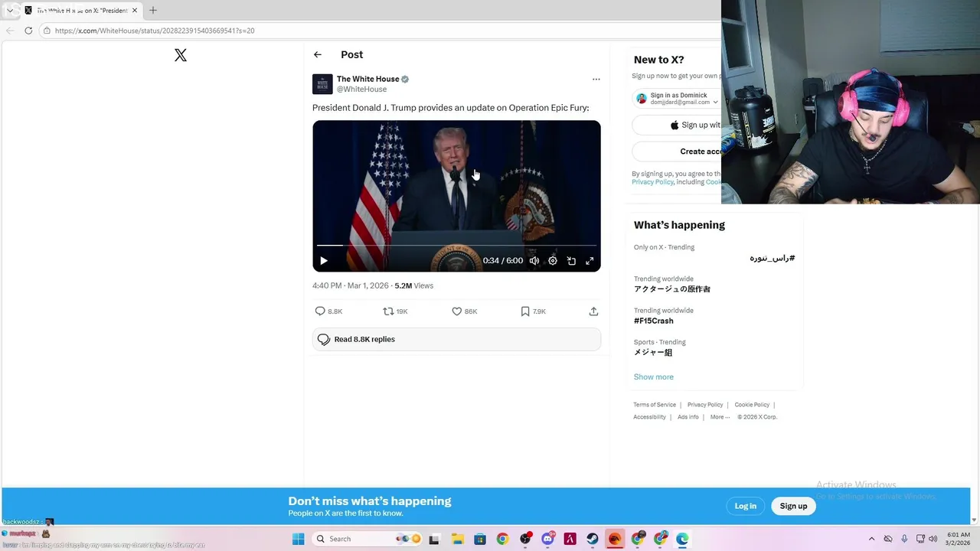Open Read 8.8K replies

[456, 339]
